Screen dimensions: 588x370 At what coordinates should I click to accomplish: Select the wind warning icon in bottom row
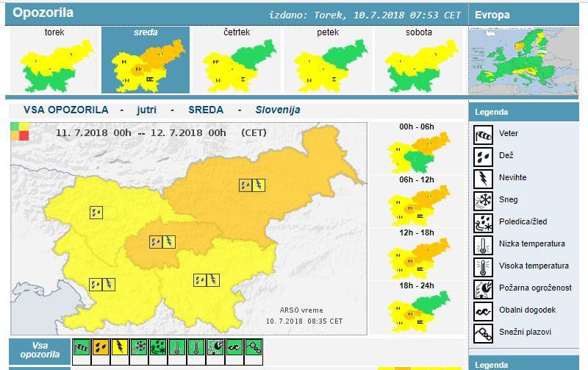click(81, 347)
